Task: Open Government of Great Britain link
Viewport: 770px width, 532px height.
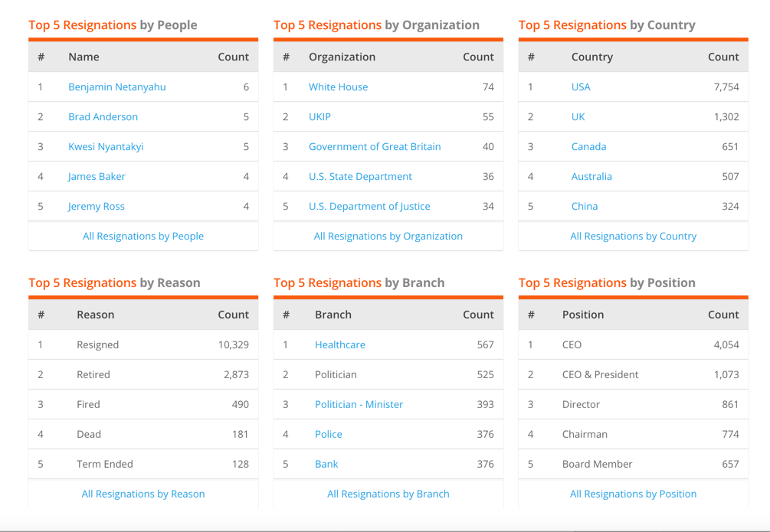Action: point(375,147)
